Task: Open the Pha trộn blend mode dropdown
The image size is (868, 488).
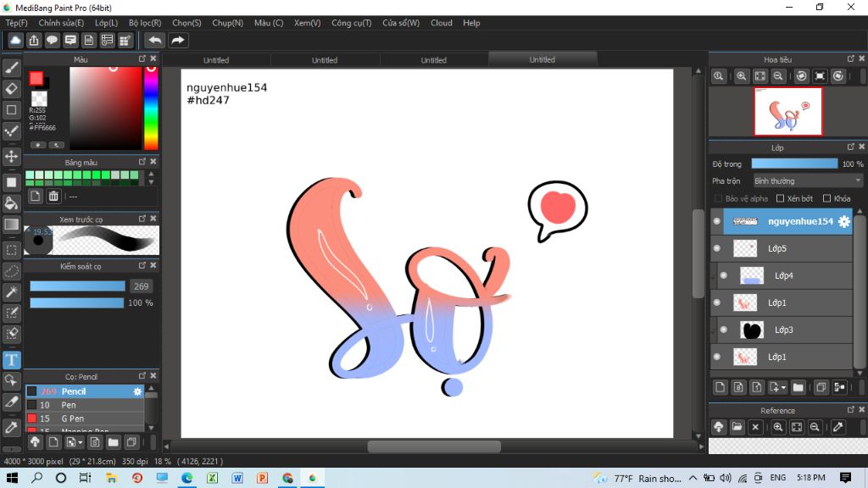Action: point(808,181)
